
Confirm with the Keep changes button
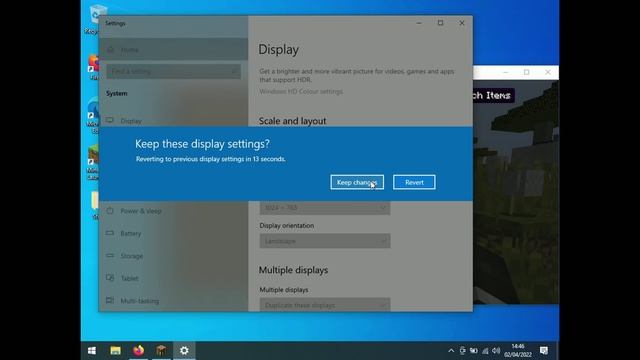tap(357, 182)
